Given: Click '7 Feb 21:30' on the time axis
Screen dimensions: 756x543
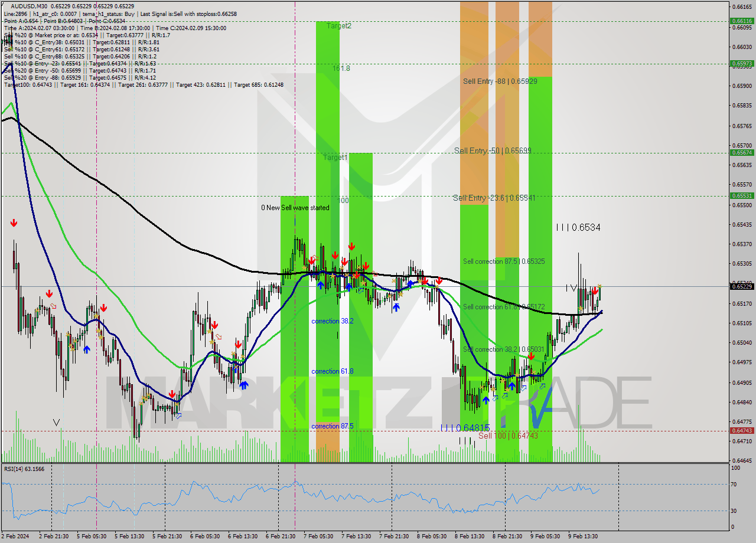Looking at the screenshot, I should (x=393, y=536).
